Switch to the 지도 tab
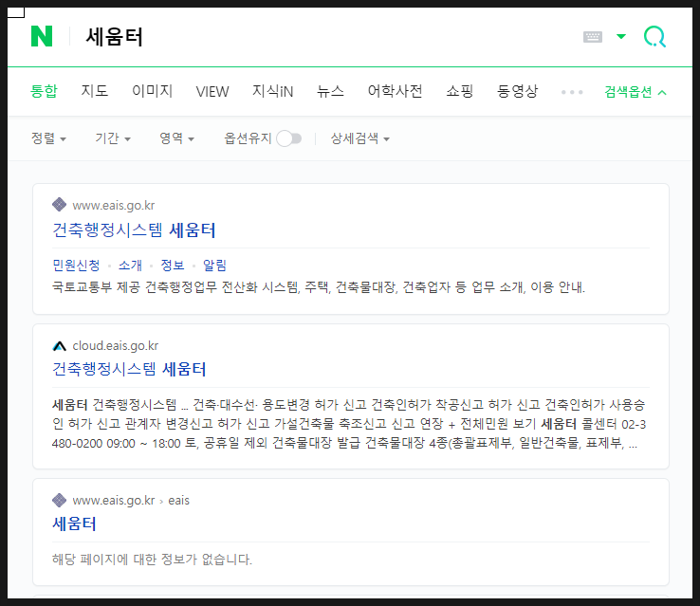Viewport: 700px width, 606px height. point(94,91)
